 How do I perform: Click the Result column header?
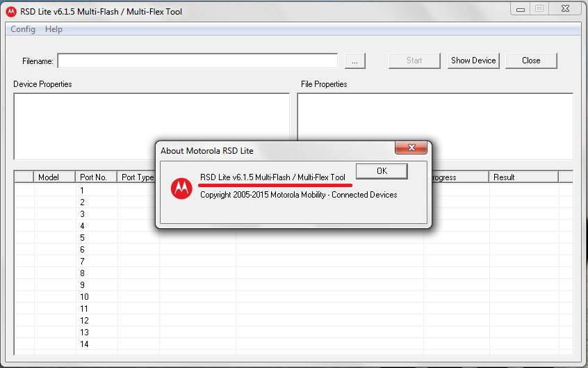(523, 177)
